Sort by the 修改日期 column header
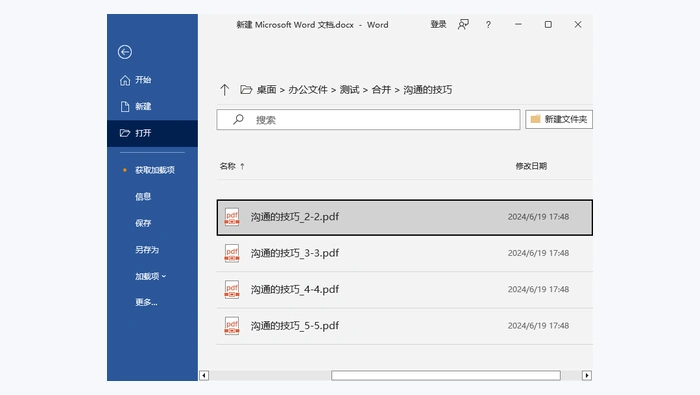This screenshot has height=395, width=700. pyautogui.click(x=531, y=166)
